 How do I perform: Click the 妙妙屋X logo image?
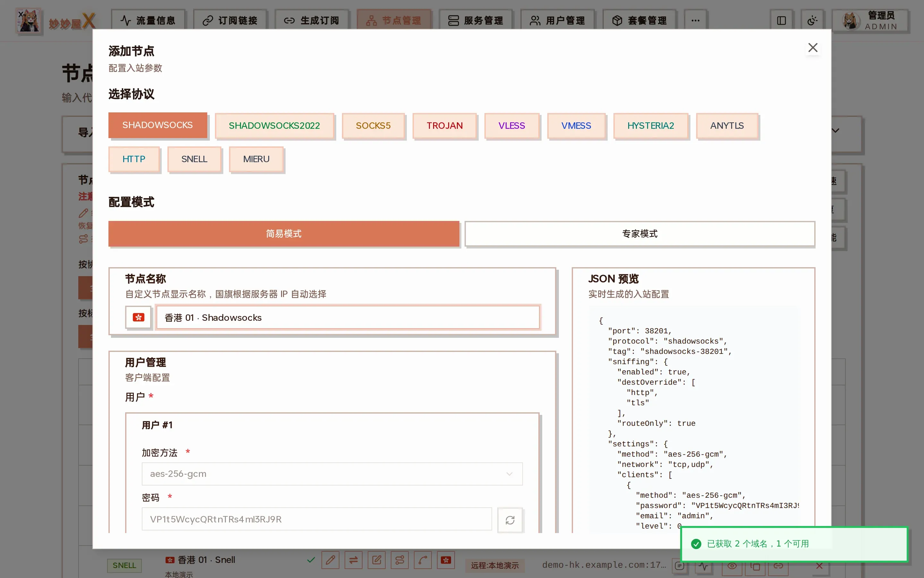28,21
